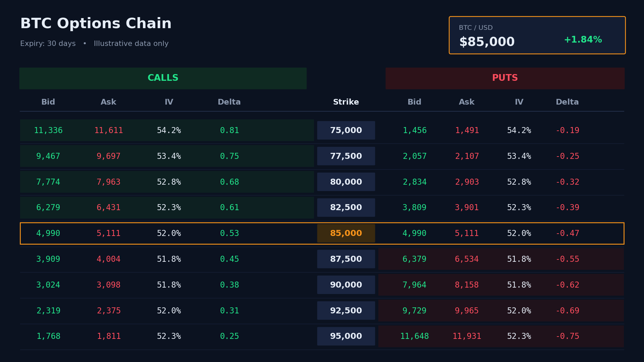Select the 82,500 strike cell
This screenshot has height=362, width=644.
coord(346,207)
